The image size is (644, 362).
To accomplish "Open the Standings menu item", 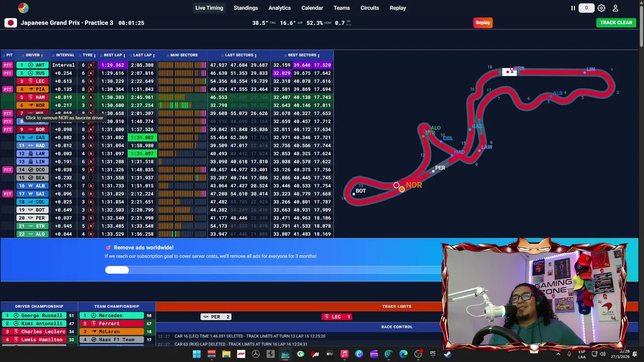I will [246, 8].
